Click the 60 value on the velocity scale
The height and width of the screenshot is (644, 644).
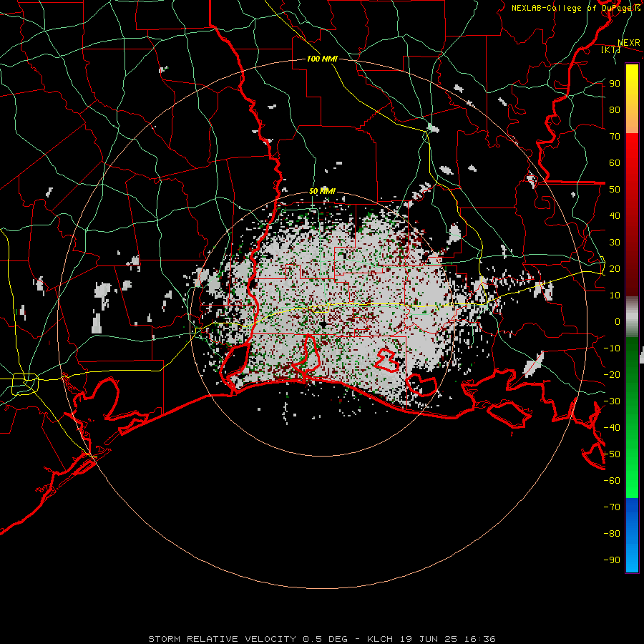[x=615, y=162]
